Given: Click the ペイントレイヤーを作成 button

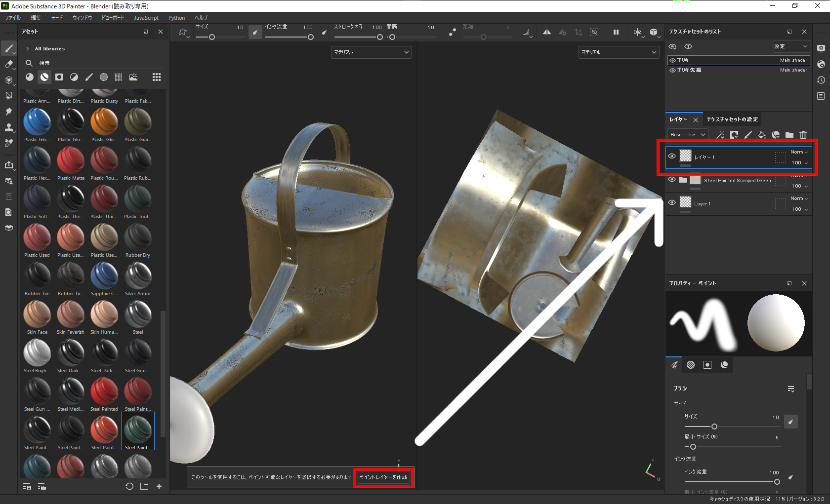Looking at the screenshot, I should pyautogui.click(x=383, y=477).
